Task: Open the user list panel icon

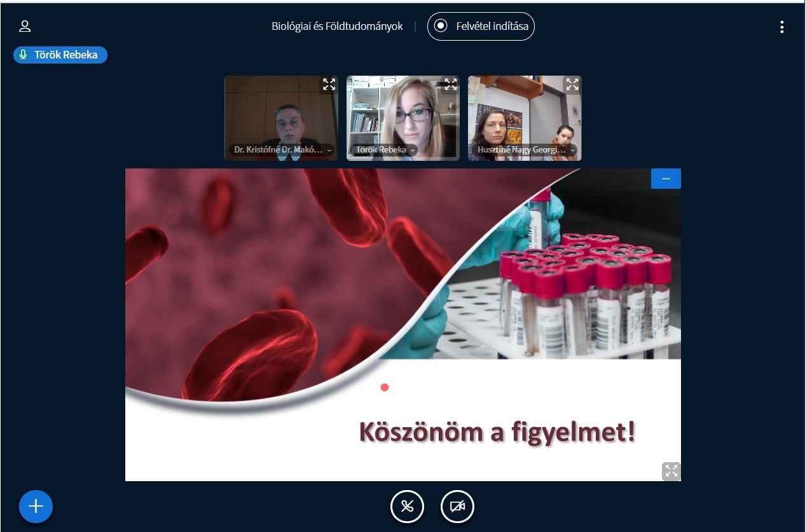Action: click(25, 27)
